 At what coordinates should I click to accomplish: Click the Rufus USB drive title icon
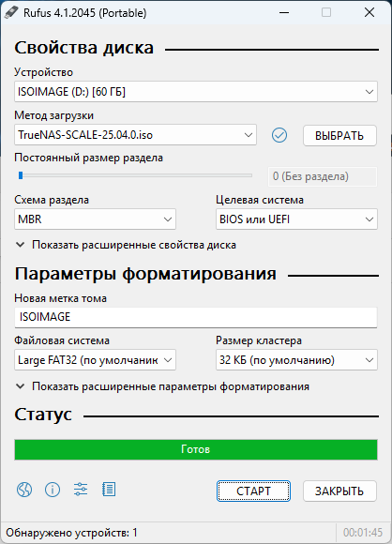point(10,13)
